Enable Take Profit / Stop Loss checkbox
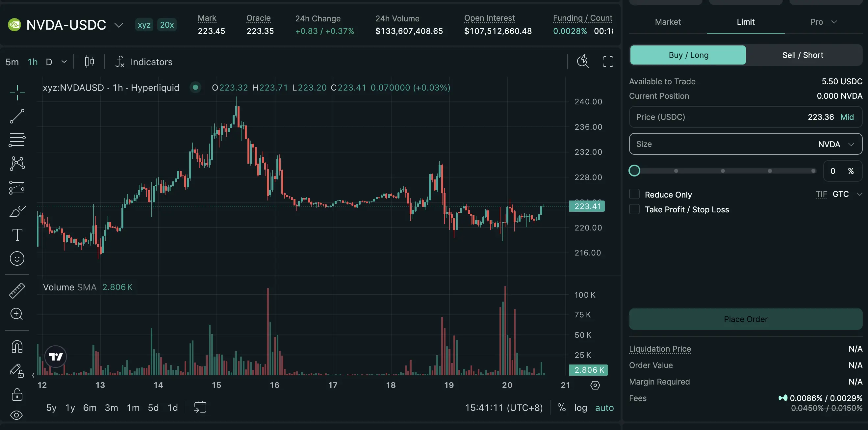 click(x=634, y=209)
